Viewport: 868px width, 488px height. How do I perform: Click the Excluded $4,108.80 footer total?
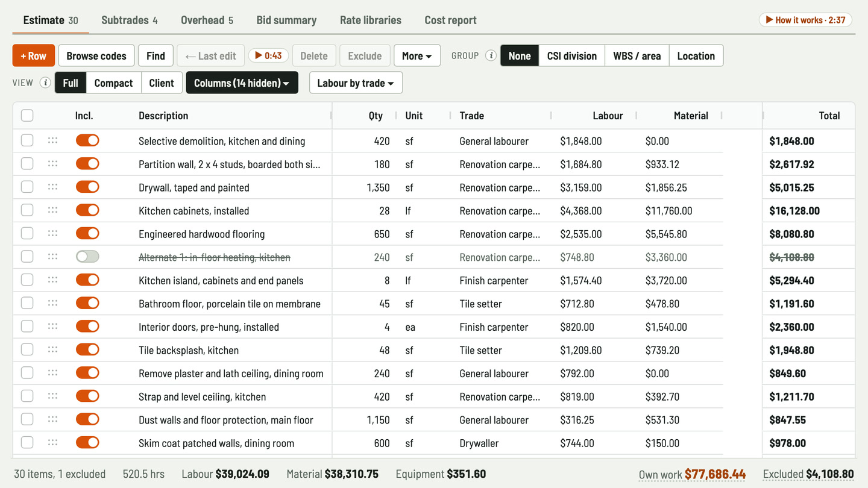point(808,474)
